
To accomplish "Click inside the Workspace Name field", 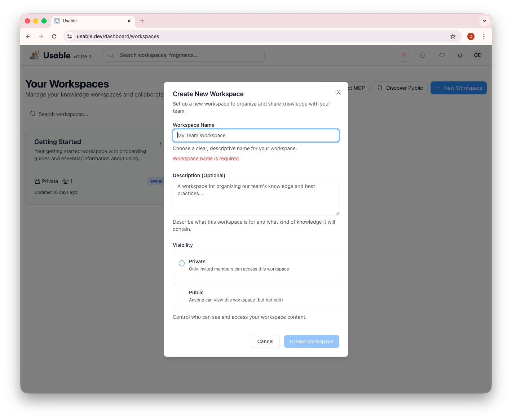I will pos(256,135).
